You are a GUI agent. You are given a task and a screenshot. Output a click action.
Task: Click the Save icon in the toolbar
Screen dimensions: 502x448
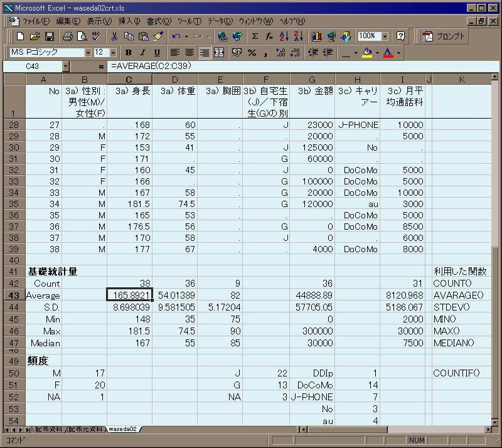click(49, 36)
